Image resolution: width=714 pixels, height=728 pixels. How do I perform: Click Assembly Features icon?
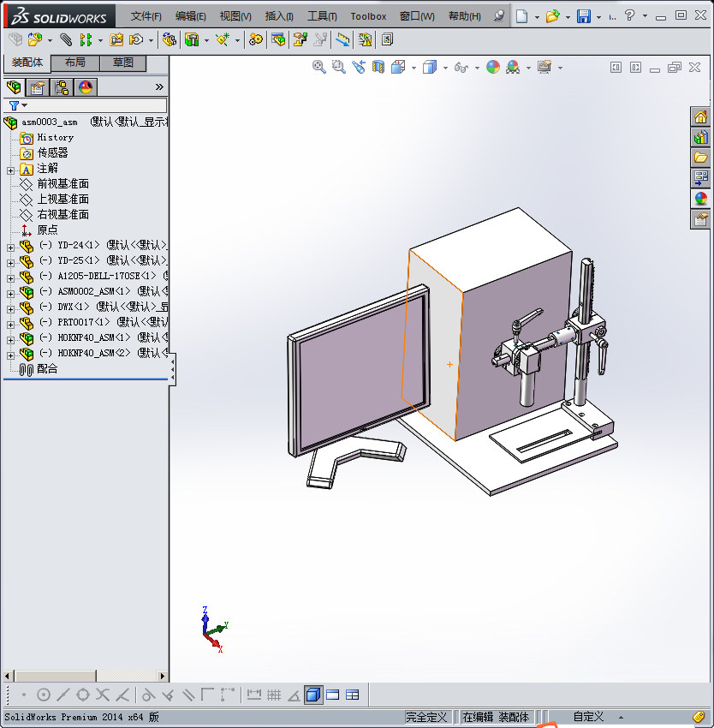point(191,40)
